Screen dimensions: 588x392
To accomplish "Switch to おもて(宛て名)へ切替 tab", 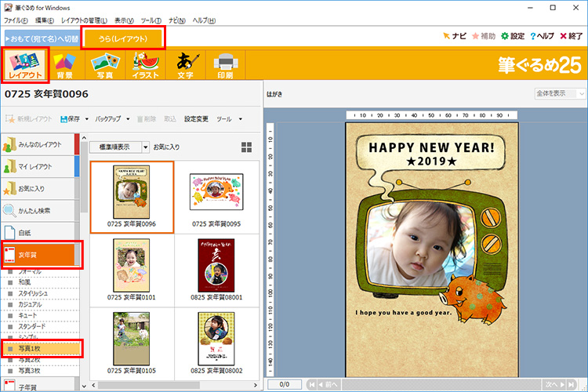I will pyautogui.click(x=42, y=38).
